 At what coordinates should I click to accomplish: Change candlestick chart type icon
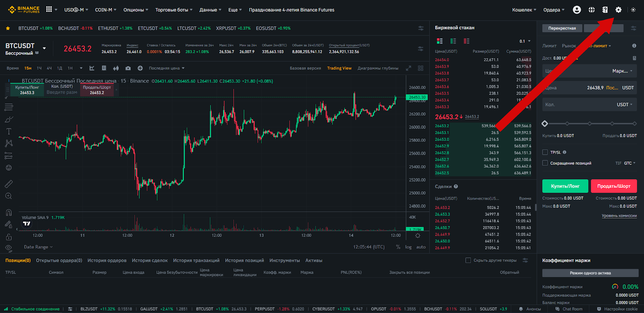pos(116,68)
